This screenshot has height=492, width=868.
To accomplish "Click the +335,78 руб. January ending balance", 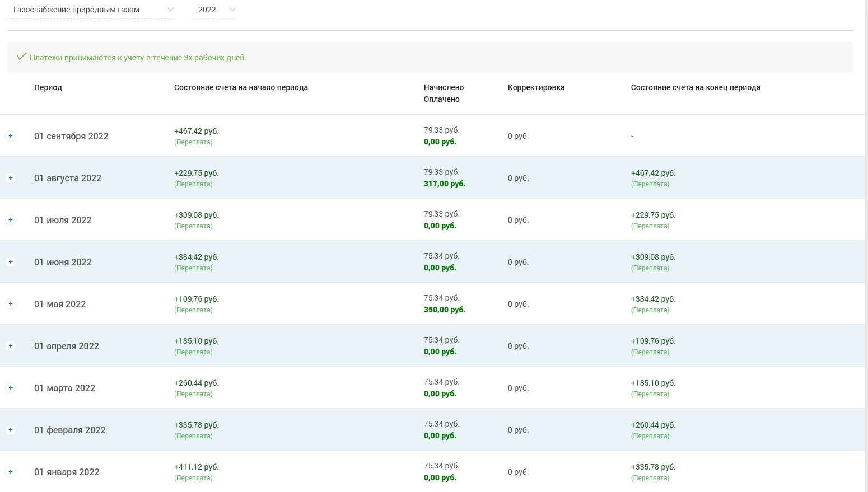I will tap(654, 467).
